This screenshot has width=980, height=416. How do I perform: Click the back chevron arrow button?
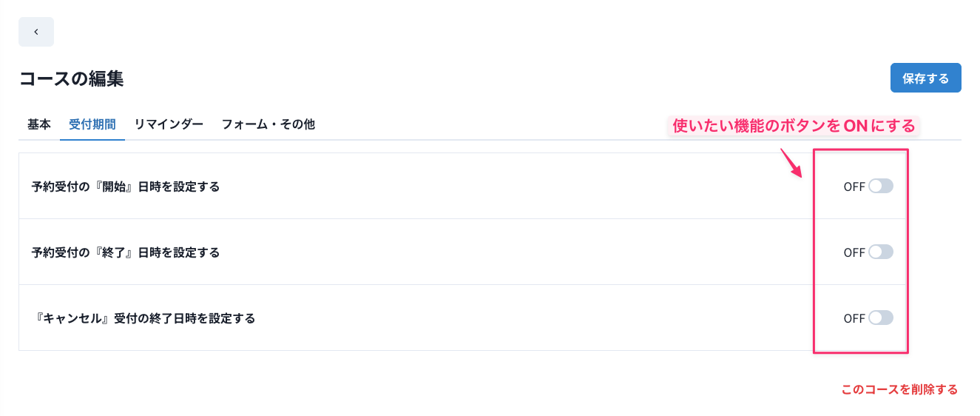click(x=36, y=32)
